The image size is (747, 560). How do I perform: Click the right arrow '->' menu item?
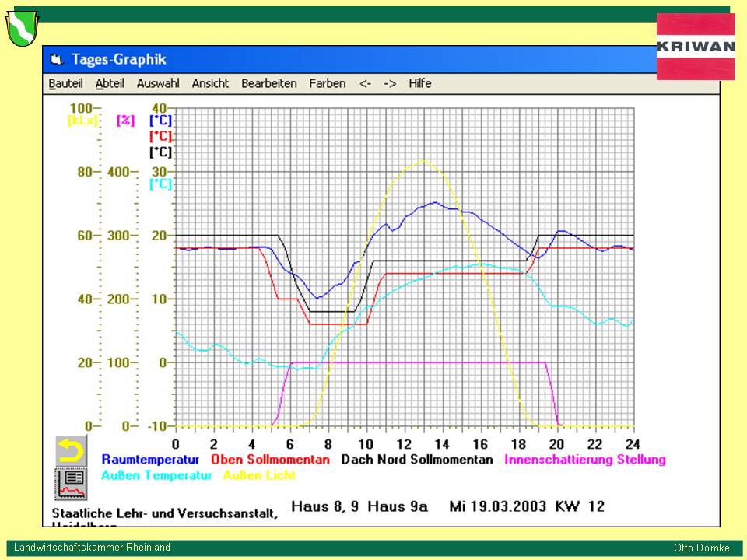point(390,83)
